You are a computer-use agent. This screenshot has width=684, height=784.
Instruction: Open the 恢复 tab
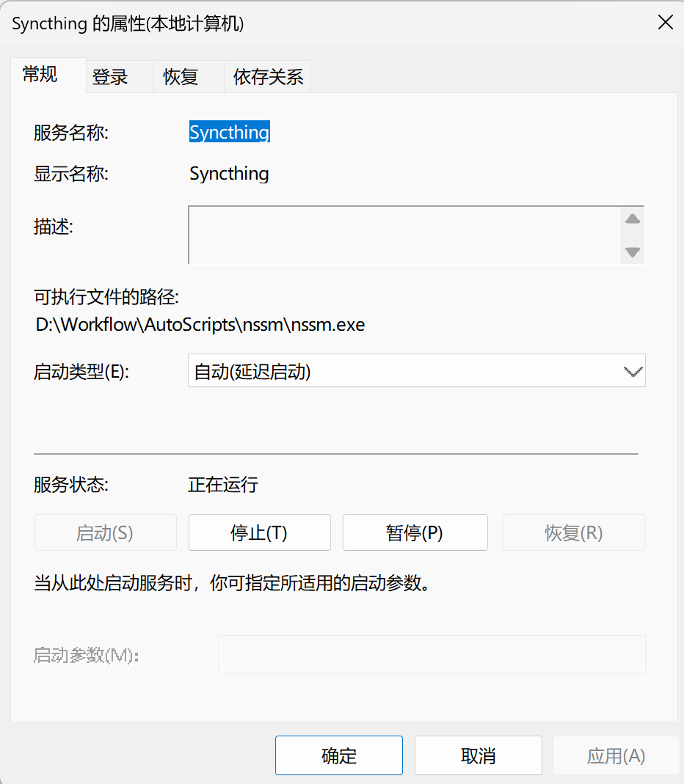click(x=188, y=77)
